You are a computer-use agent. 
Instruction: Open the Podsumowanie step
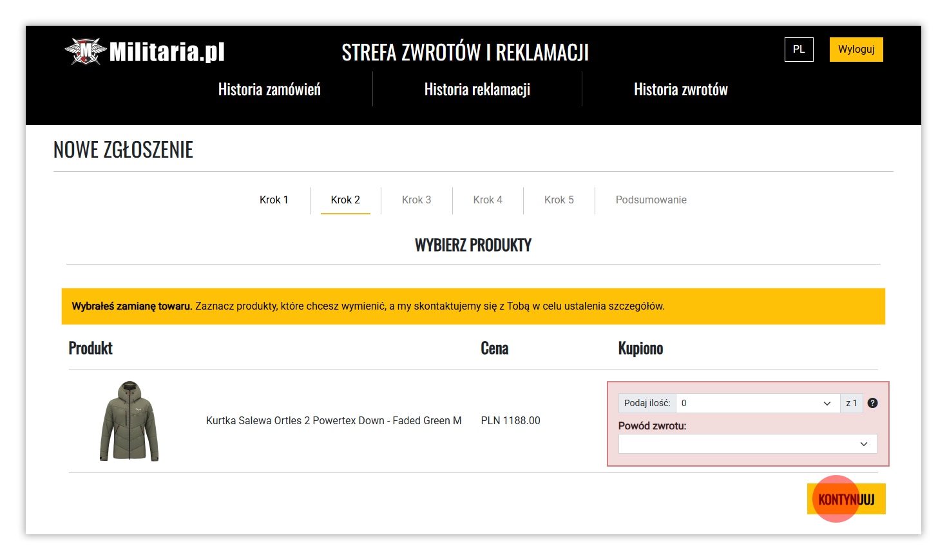[651, 200]
